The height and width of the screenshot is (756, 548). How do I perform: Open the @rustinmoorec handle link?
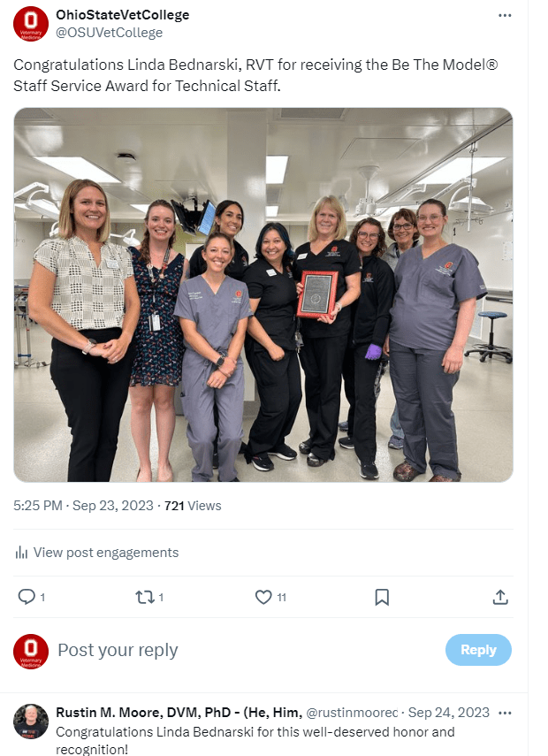click(353, 712)
